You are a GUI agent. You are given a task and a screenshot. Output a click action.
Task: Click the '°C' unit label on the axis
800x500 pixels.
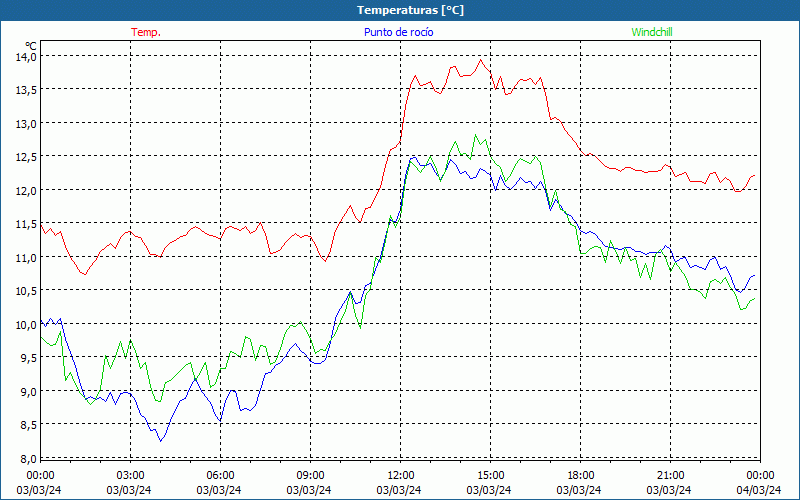tap(31, 47)
